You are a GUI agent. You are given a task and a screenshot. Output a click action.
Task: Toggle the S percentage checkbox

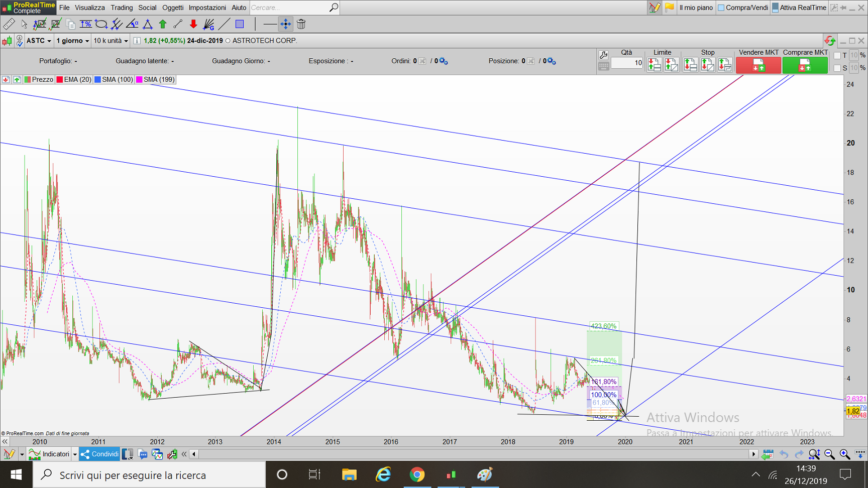(x=837, y=68)
